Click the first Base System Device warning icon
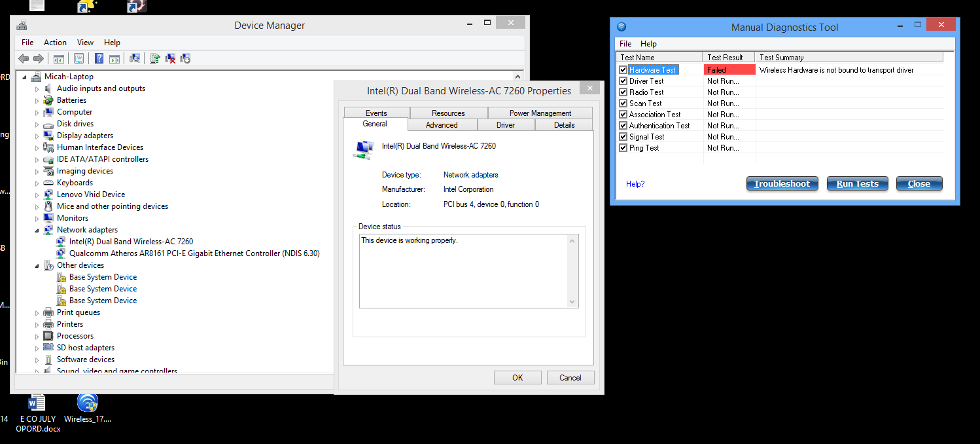 pos(61,277)
